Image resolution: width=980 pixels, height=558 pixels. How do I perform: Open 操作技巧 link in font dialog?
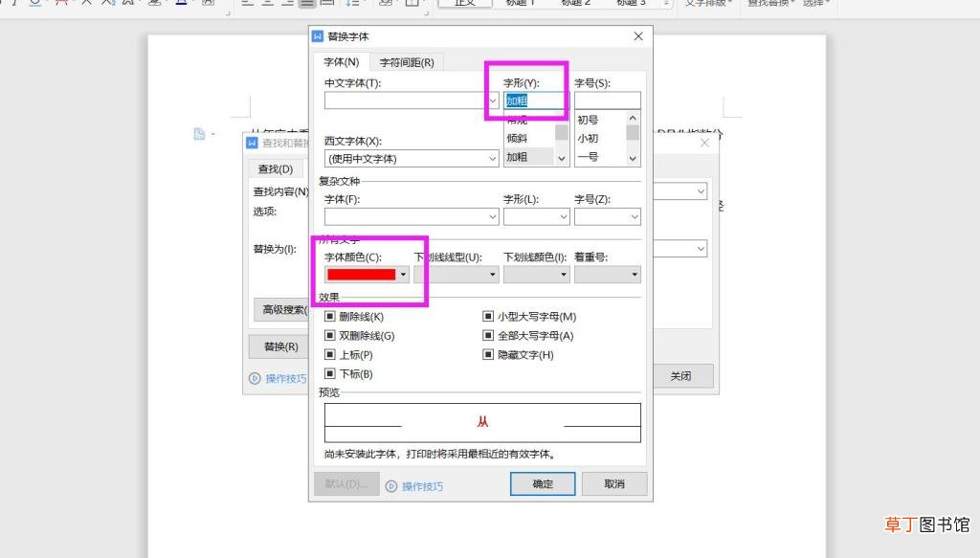tap(422, 486)
